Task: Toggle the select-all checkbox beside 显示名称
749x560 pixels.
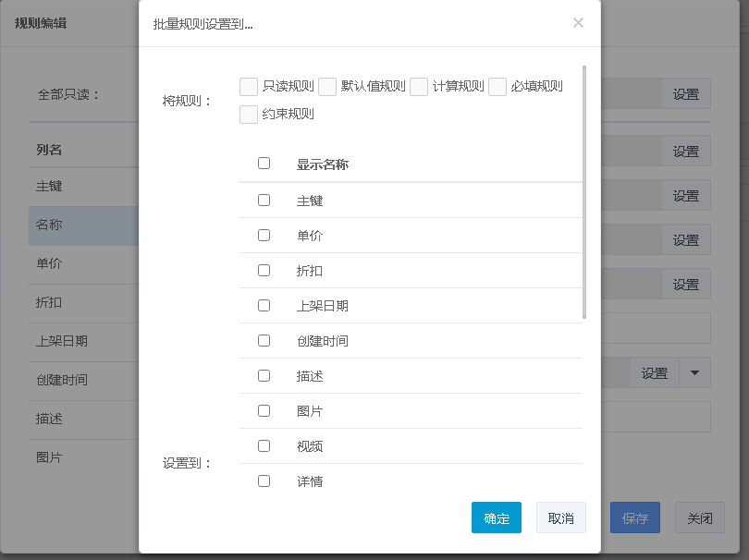Action: (264, 164)
